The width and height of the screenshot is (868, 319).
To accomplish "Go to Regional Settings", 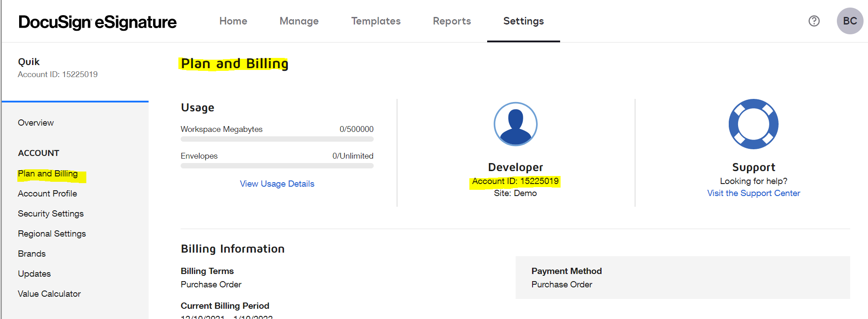I will (52, 233).
